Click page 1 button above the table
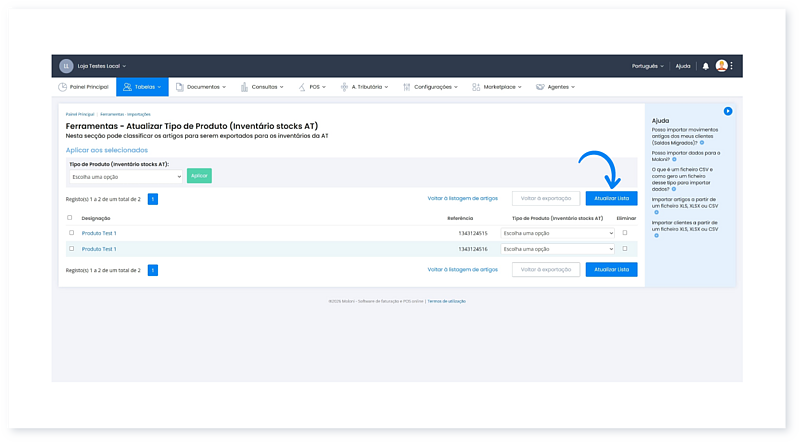Image resolution: width=800 pixels, height=443 pixels. (x=153, y=199)
